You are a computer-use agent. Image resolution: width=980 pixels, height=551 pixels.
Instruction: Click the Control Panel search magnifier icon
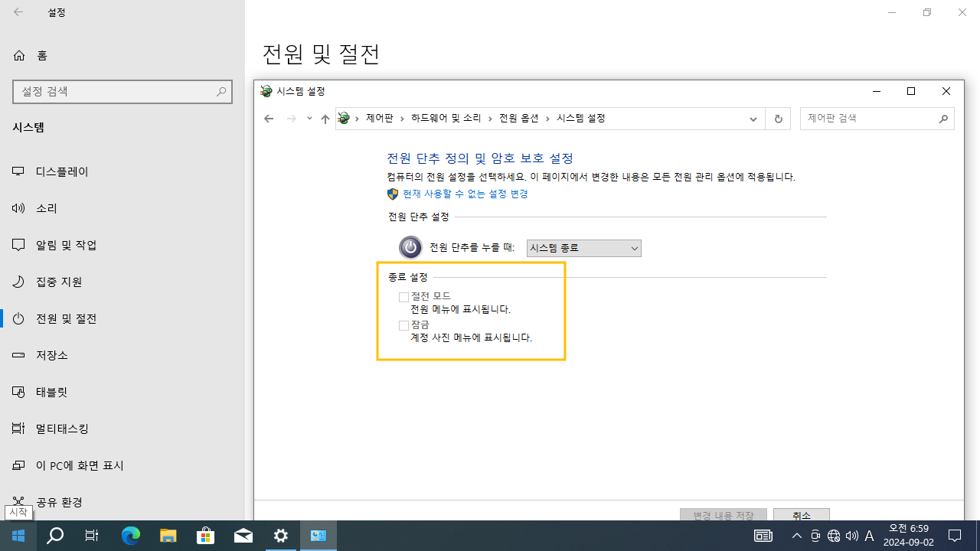[x=943, y=119]
